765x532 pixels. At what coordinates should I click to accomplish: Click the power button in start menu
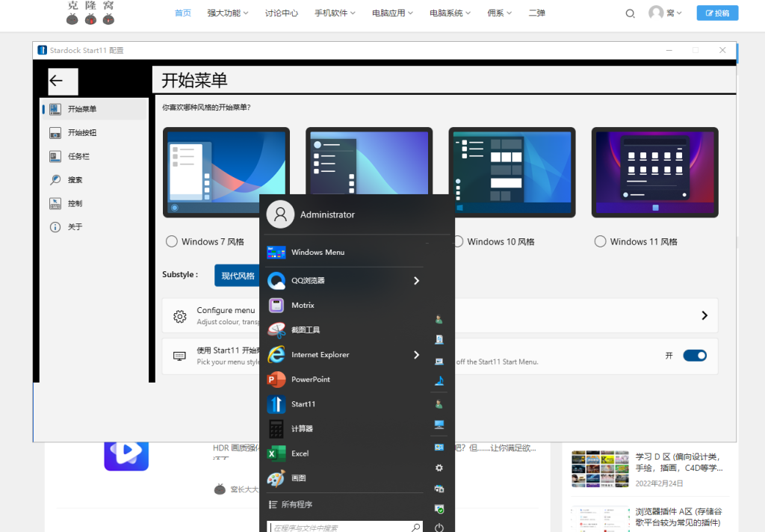pyautogui.click(x=439, y=527)
